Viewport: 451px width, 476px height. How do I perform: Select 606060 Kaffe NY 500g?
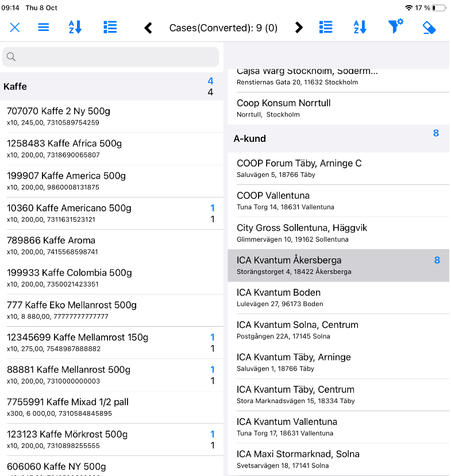(x=112, y=466)
